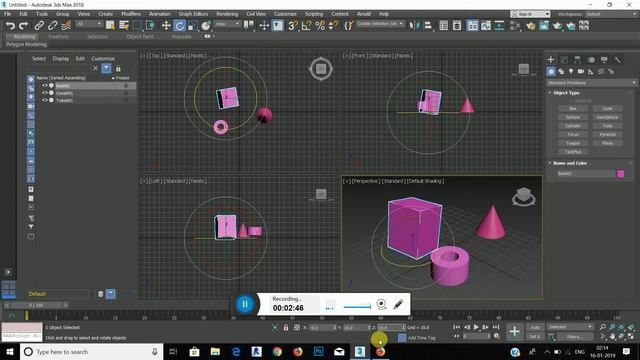Click the Undo arrow in main toolbar
The height and width of the screenshot is (360, 640).
pos(10,25)
